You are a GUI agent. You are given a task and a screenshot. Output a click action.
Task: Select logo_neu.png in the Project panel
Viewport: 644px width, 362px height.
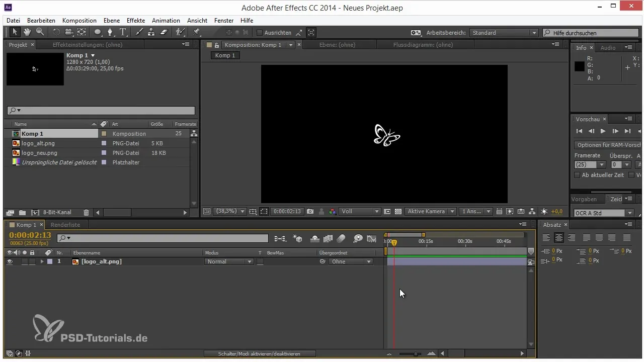click(x=39, y=153)
